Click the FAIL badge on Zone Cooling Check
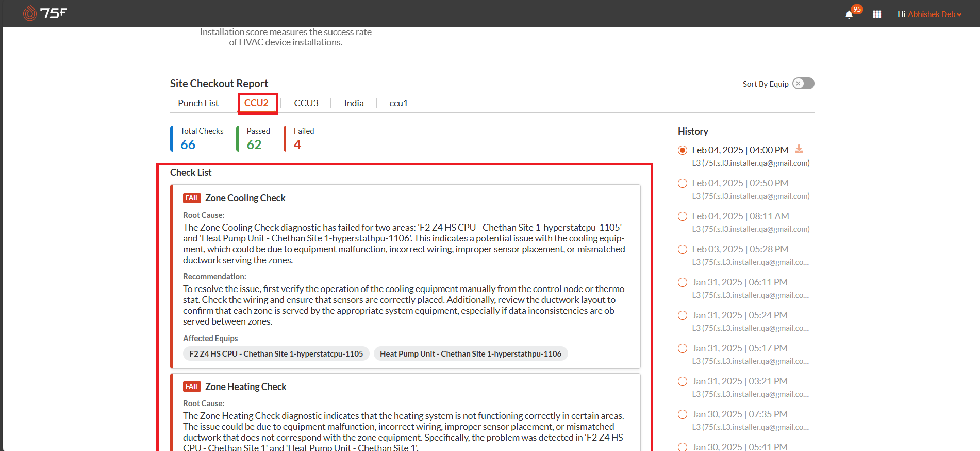Screen dimensions: 980x451 click(192, 198)
